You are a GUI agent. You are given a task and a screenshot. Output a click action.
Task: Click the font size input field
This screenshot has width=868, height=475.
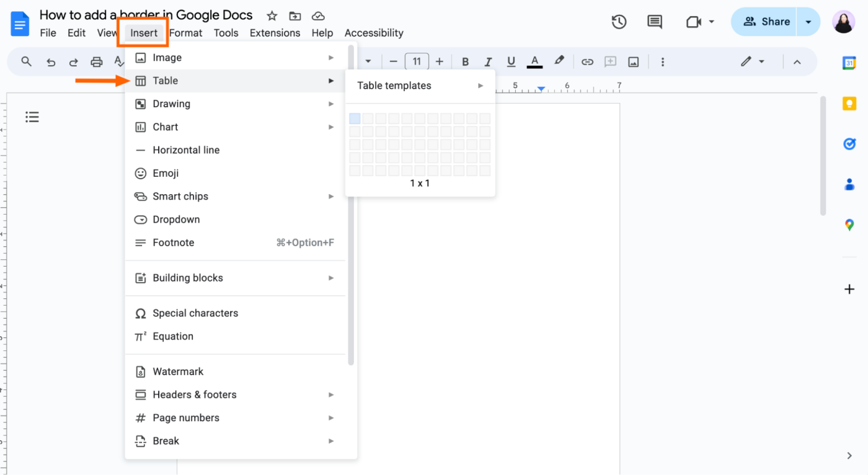click(417, 61)
